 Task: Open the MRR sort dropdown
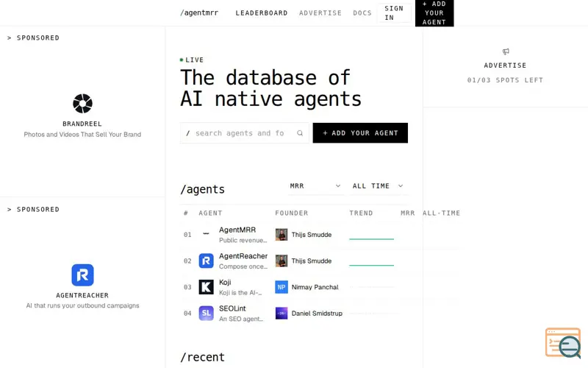pyautogui.click(x=315, y=186)
